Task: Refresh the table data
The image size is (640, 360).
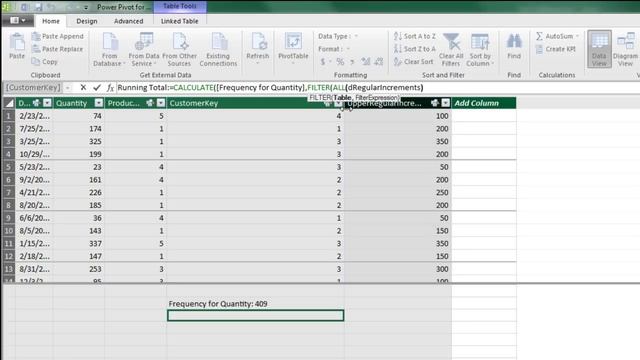Action: [258, 49]
